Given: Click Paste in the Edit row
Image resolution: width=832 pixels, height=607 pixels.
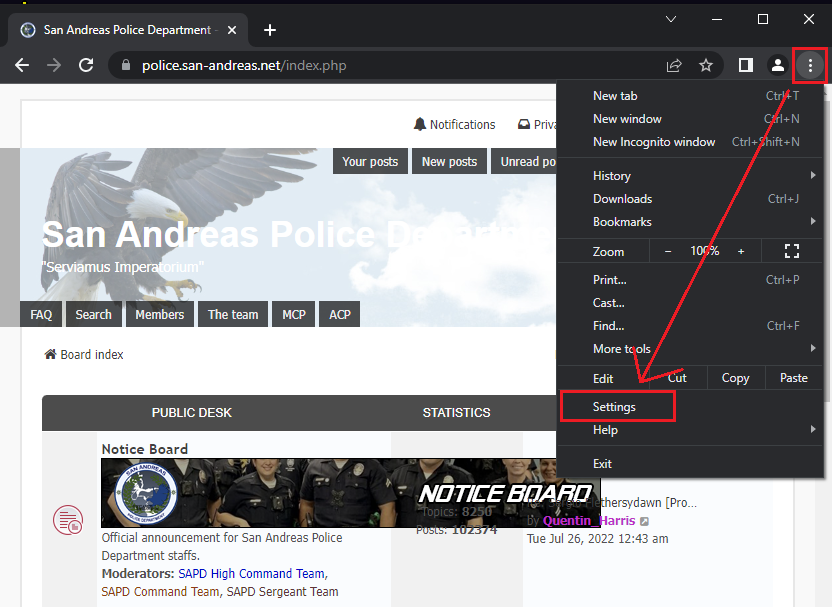Looking at the screenshot, I should click(x=794, y=378).
